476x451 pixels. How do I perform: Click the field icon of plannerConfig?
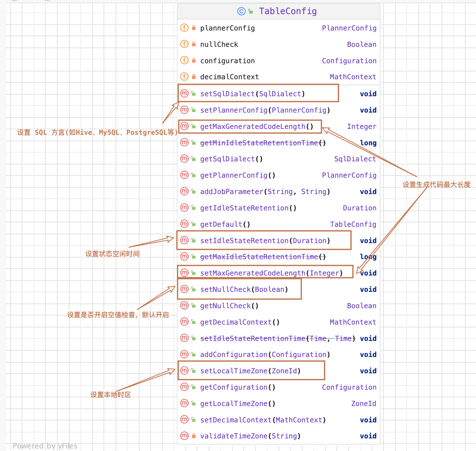184,28
